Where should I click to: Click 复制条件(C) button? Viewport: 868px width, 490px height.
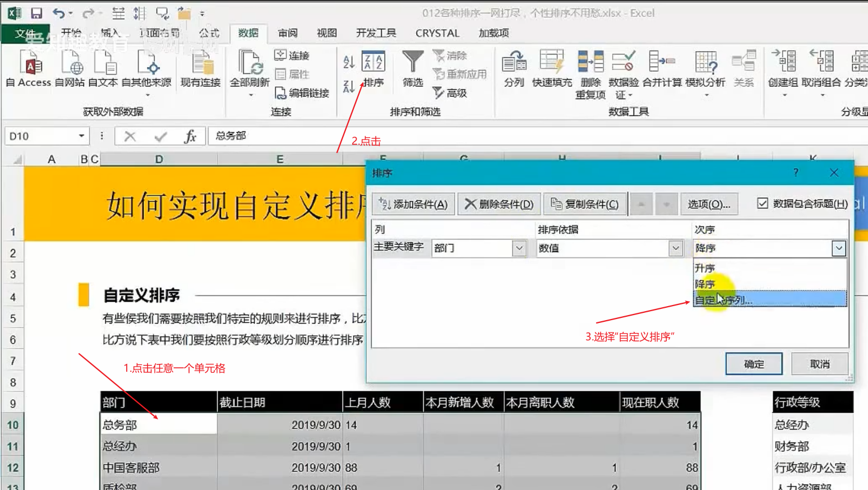pos(585,204)
